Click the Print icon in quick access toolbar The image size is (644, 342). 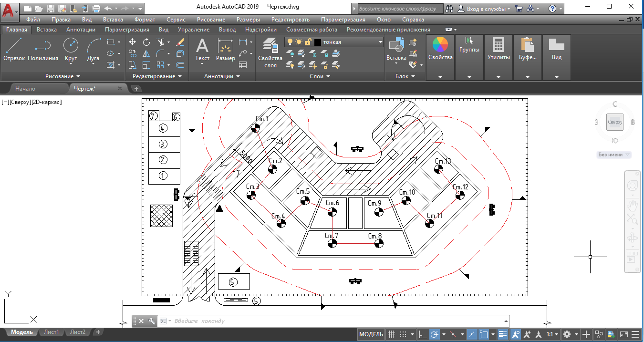pyautogui.click(x=96, y=8)
